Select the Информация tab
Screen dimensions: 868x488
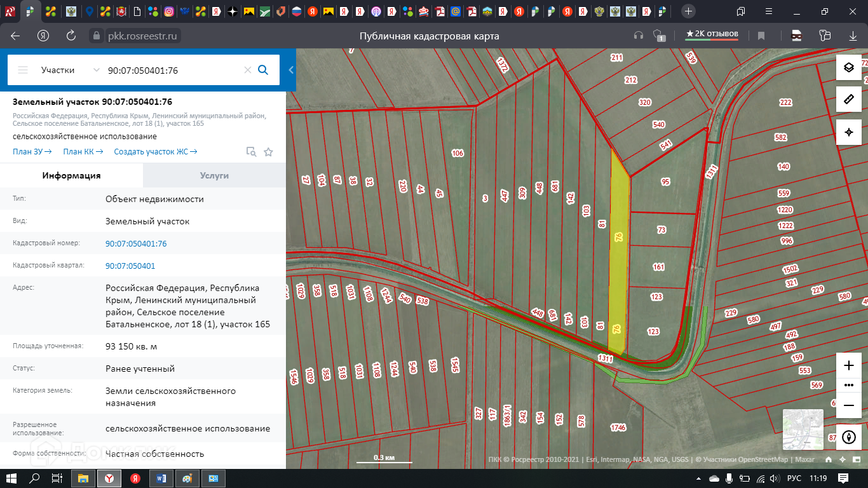[x=71, y=175]
